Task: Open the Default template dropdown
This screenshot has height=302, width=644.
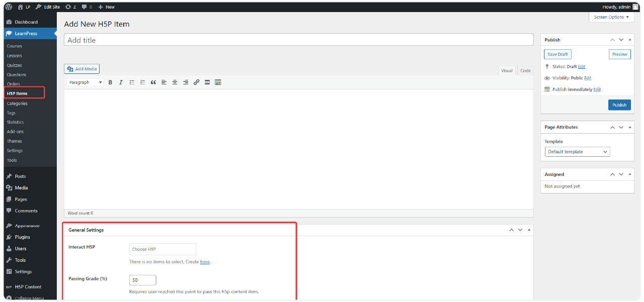Action: click(x=577, y=152)
